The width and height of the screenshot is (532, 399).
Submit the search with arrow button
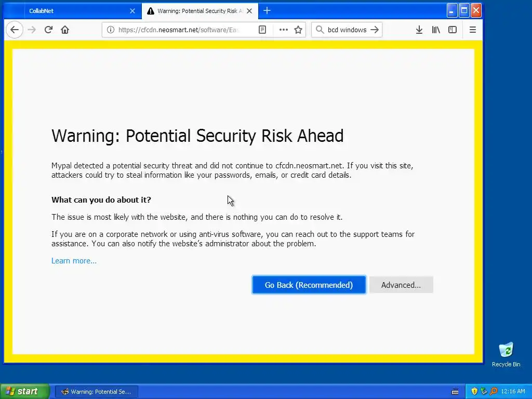point(375,30)
